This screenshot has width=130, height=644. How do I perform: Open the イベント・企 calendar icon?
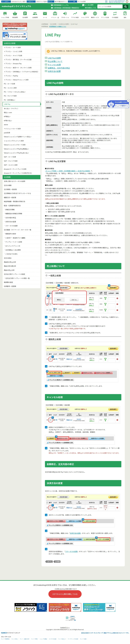point(55,15)
